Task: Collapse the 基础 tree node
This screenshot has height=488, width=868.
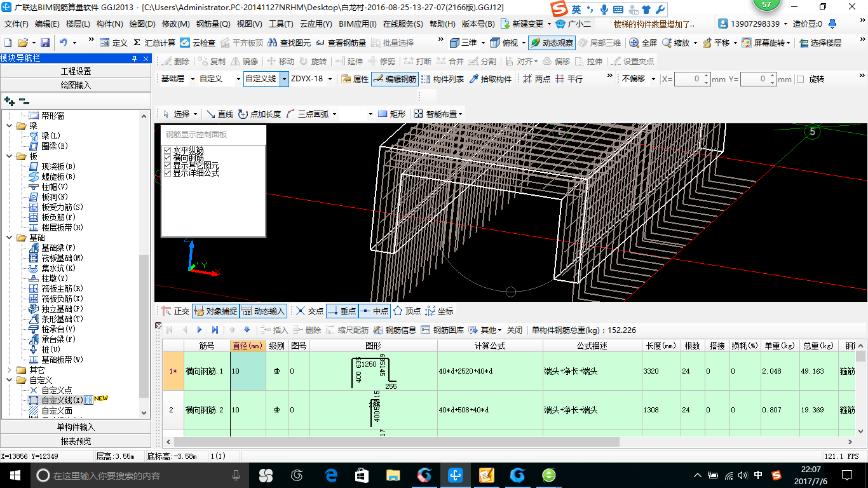Action: 9,238
